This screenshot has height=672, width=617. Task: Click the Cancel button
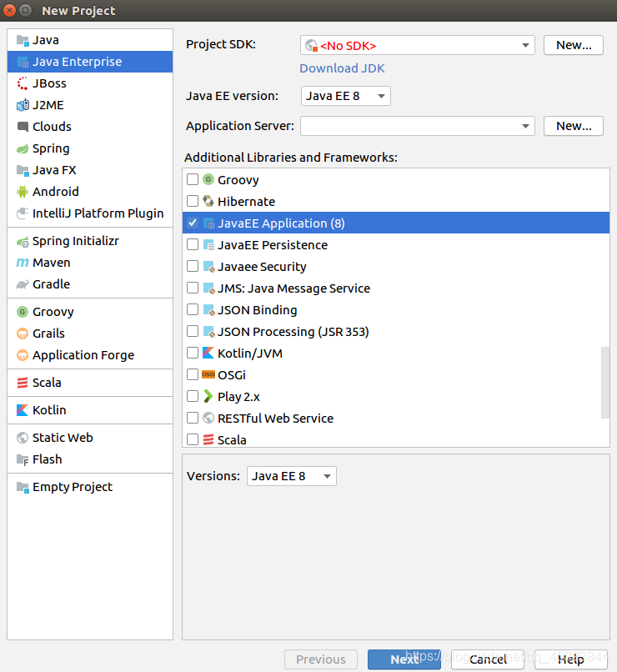[x=488, y=659]
